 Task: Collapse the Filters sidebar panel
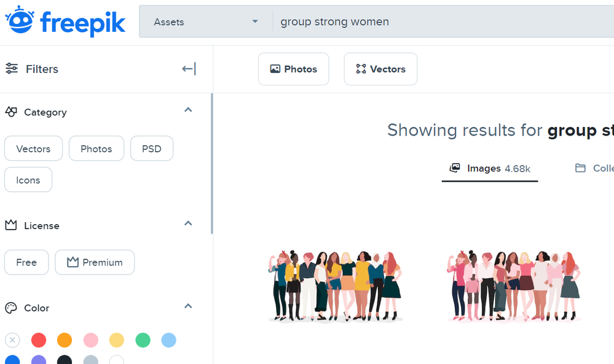pos(189,69)
